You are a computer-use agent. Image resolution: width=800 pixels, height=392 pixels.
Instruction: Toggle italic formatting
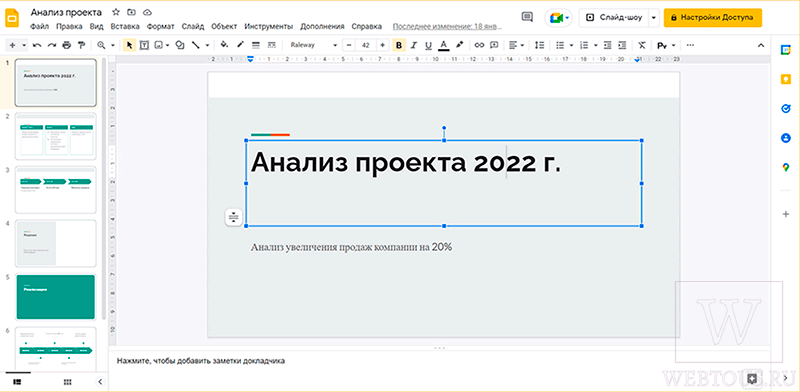pyautogui.click(x=414, y=45)
